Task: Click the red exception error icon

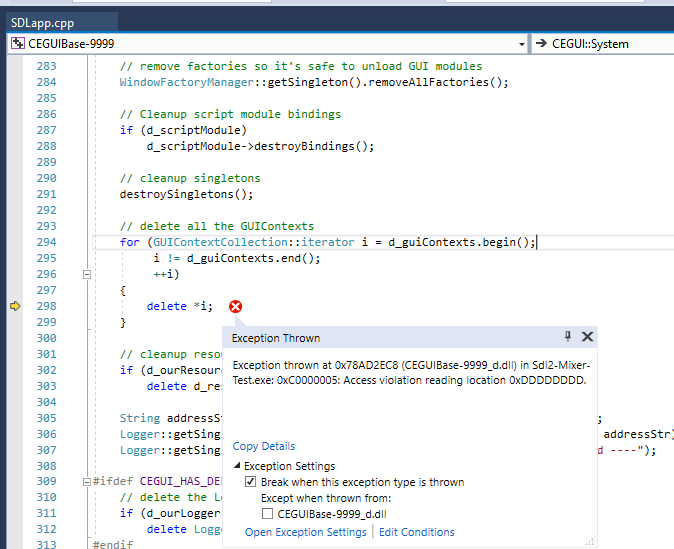Action: (x=236, y=307)
